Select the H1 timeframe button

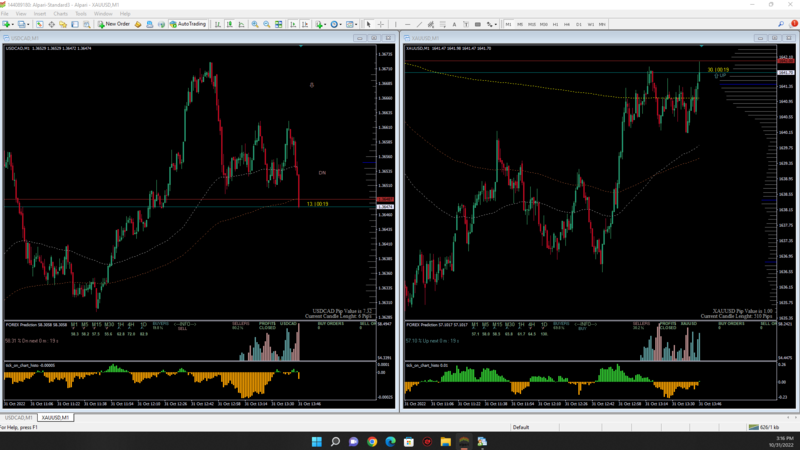coord(555,24)
